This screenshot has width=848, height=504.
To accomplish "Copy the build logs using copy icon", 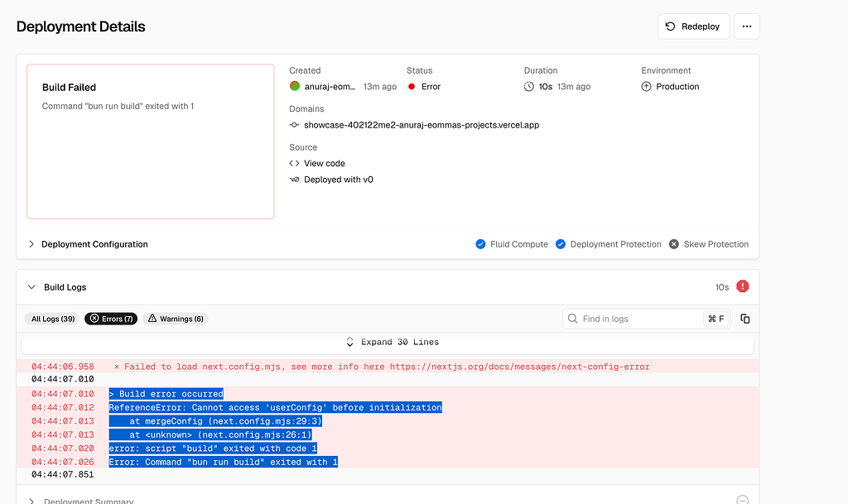I will click(x=744, y=318).
